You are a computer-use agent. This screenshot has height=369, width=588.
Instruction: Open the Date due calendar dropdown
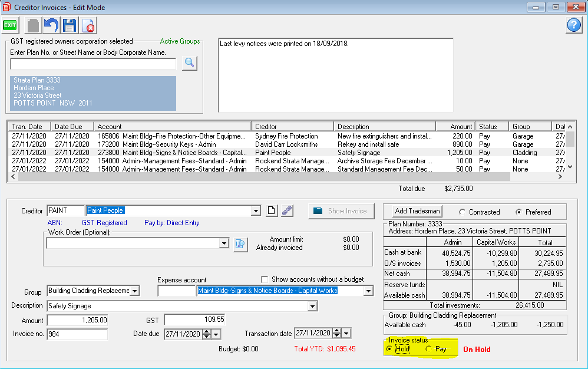tap(216, 334)
